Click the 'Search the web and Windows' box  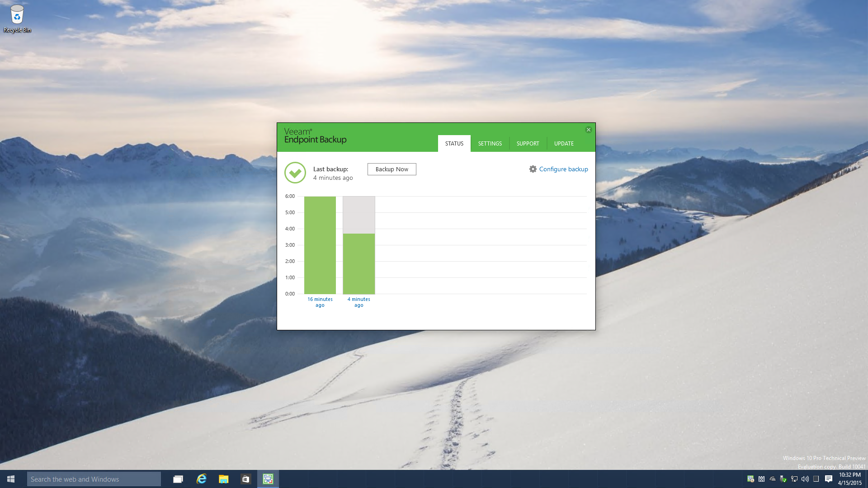point(94,479)
